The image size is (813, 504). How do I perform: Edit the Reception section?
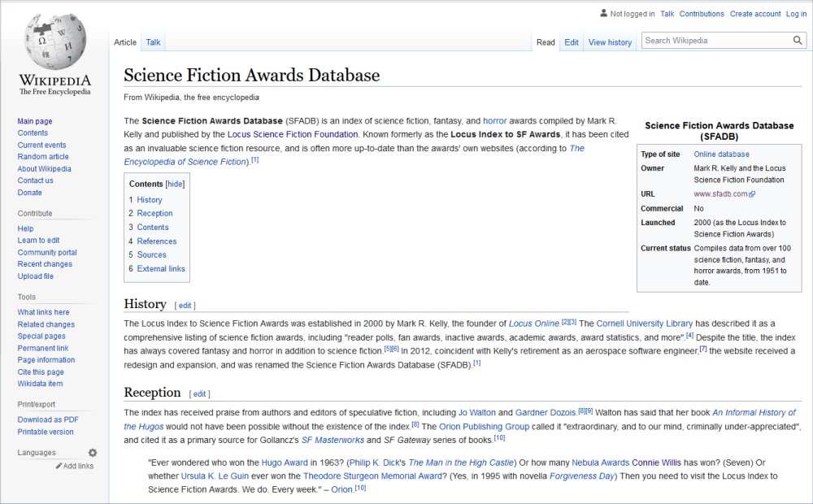[x=200, y=394]
